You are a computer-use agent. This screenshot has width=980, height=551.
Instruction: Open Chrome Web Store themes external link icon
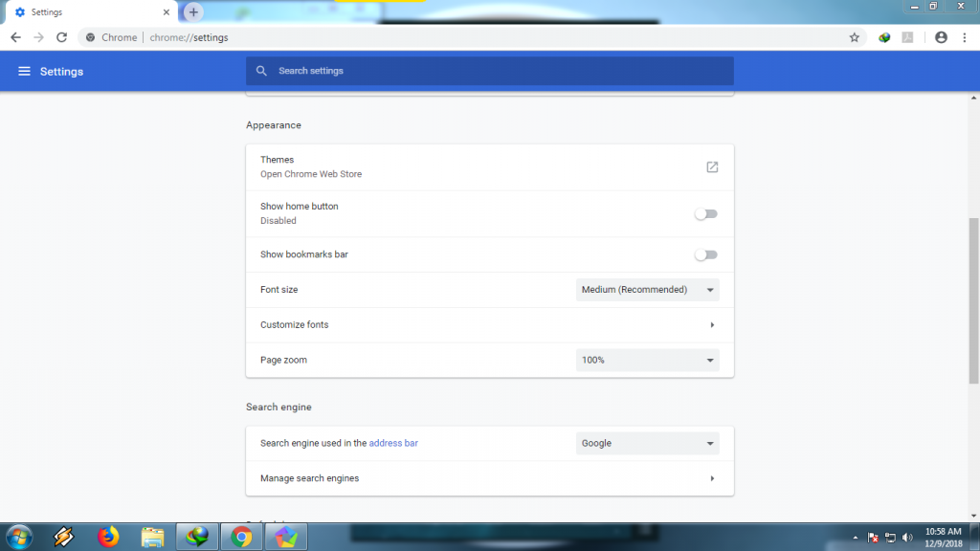tap(712, 167)
